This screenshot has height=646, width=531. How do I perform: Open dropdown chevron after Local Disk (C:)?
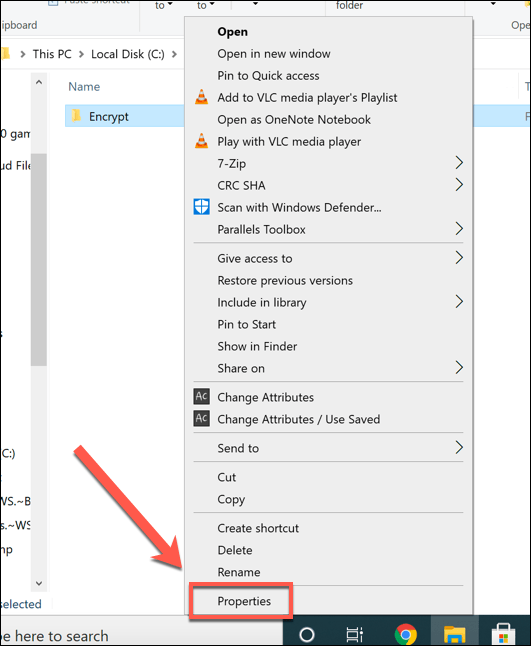coord(175,54)
